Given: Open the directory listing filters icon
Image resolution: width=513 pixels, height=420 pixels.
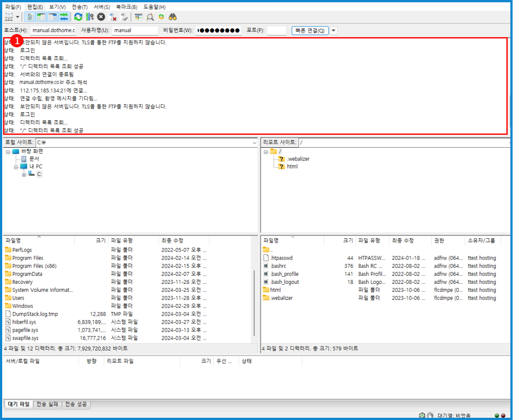Looking at the screenshot, I should (x=139, y=17).
